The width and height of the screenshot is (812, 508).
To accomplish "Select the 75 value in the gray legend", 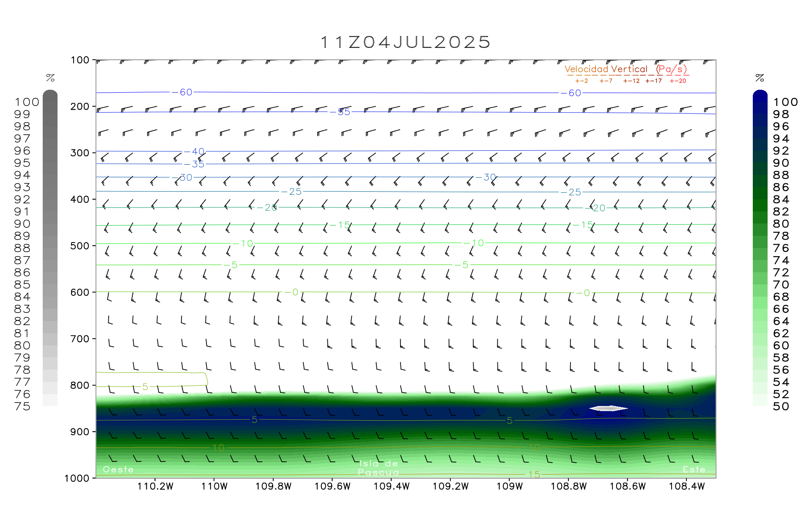I will tap(22, 406).
